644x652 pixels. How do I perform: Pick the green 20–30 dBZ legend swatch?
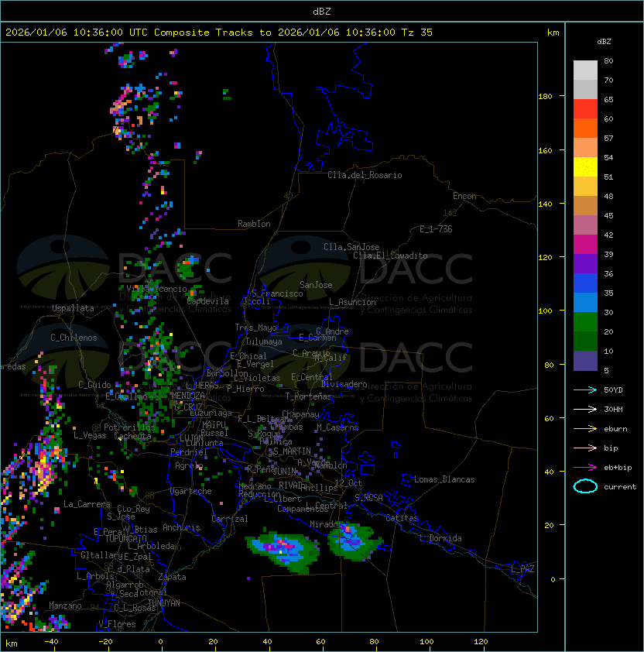585,322
